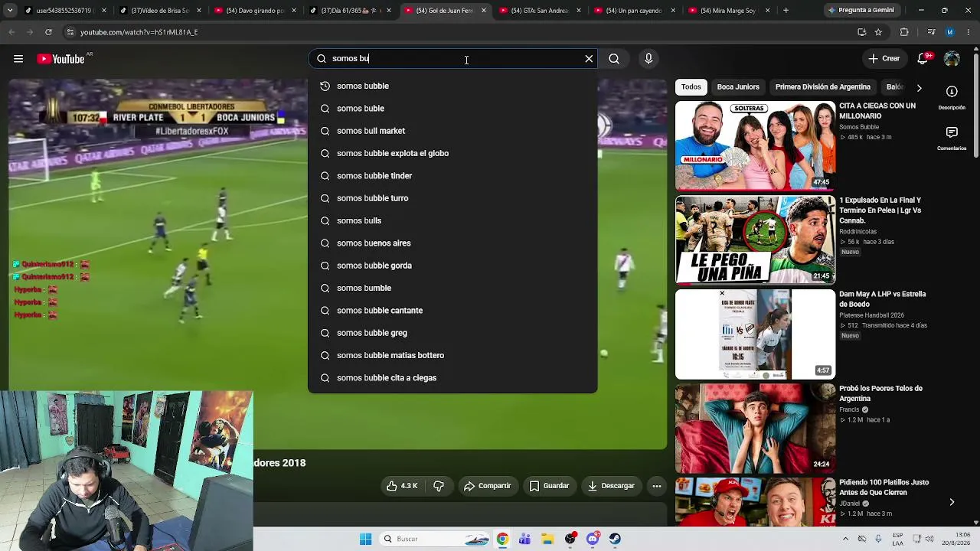The height and width of the screenshot is (551, 980).
Task: Select suggestion 'somos bumble'
Action: click(x=452, y=288)
